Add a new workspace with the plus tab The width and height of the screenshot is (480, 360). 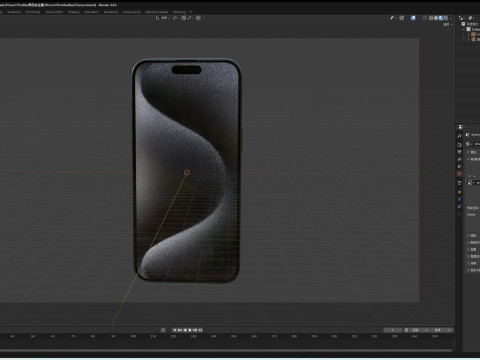[x=191, y=12]
